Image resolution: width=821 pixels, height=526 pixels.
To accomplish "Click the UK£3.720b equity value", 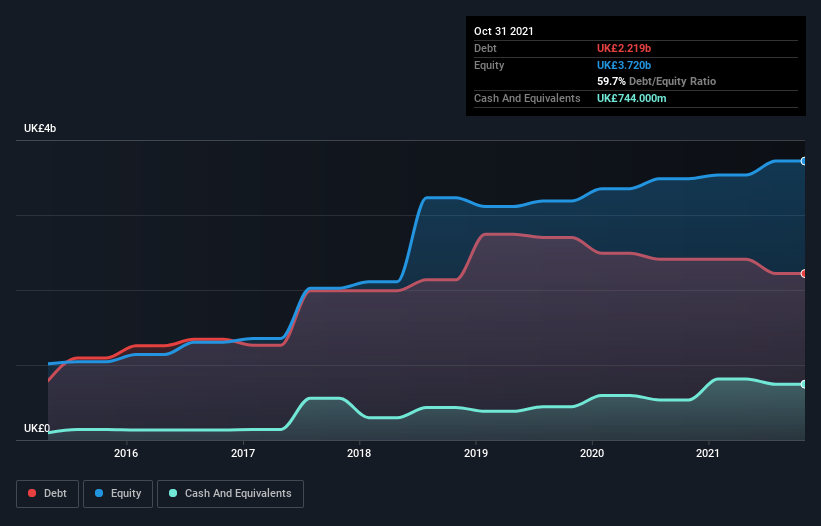I will (624, 65).
